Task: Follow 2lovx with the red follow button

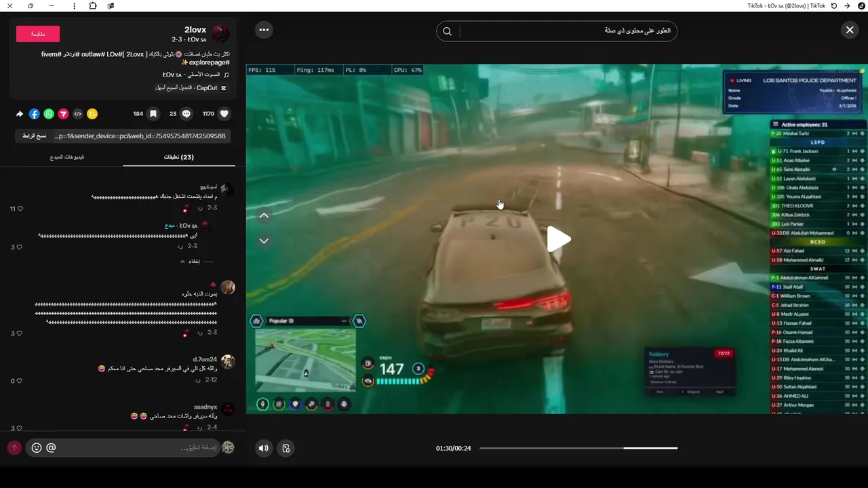Action: click(38, 34)
